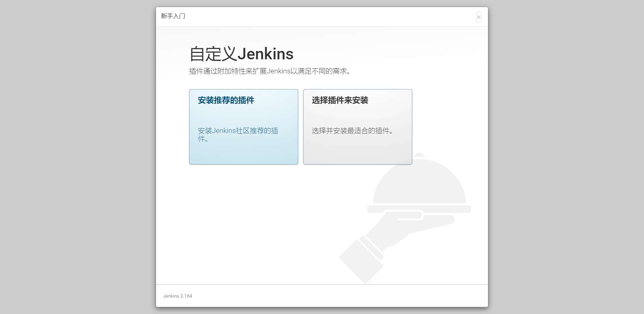Close the 新手入门 dialog with the ×
The height and width of the screenshot is (314, 644).
(x=479, y=17)
